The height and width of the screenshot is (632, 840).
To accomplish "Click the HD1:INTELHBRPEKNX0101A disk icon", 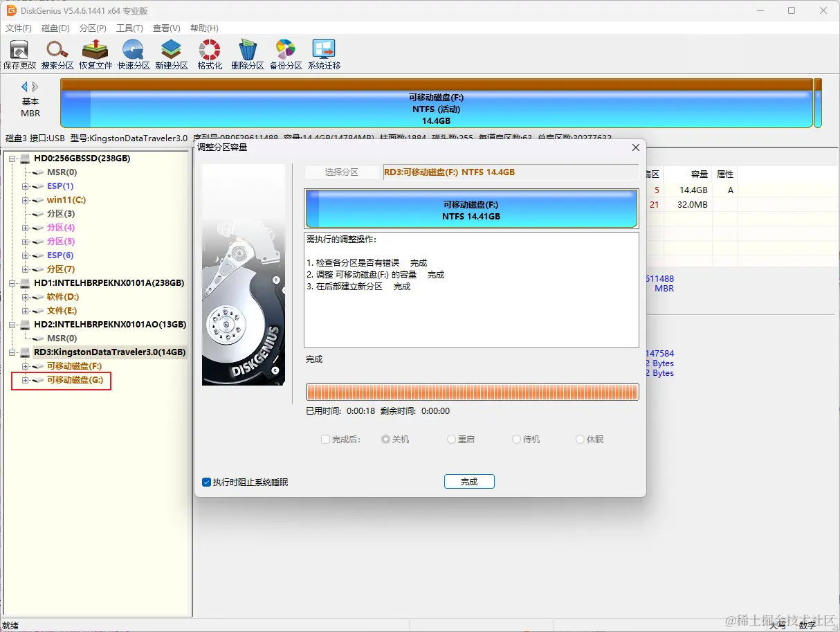I will pos(25,283).
